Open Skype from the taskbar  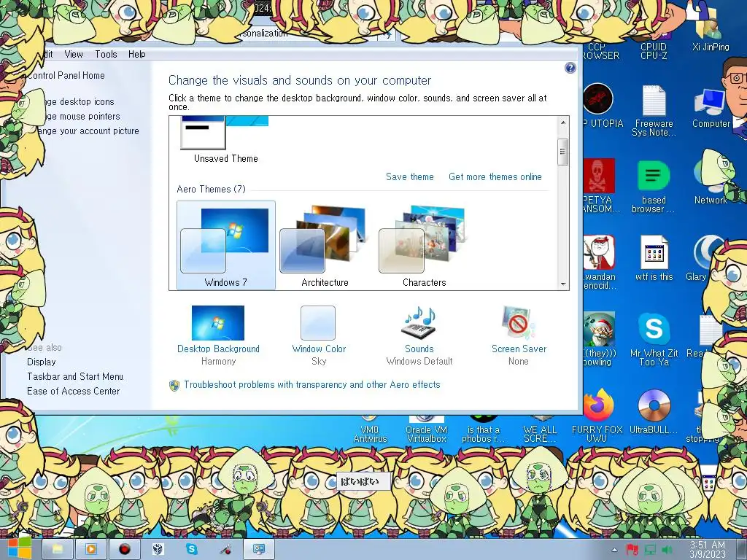pos(192,549)
